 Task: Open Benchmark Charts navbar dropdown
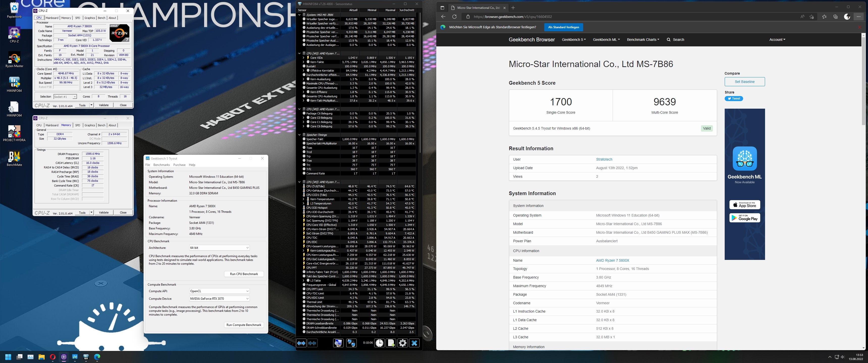[x=643, y=39]
